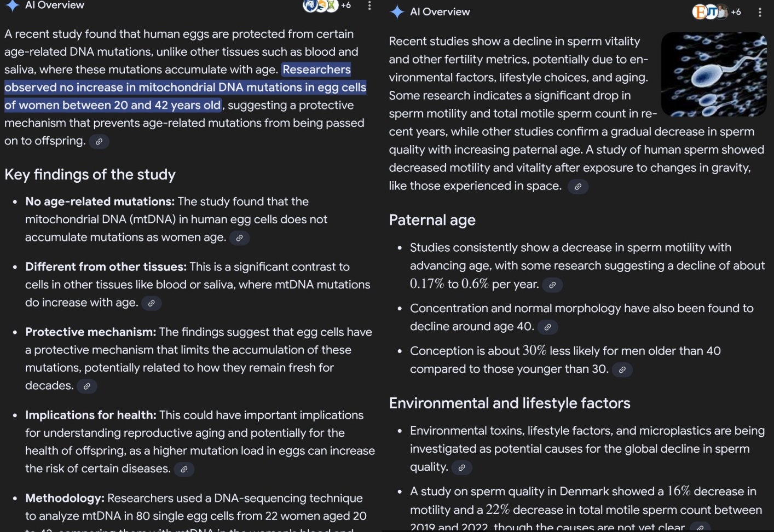Open source link after 'decline in sperm quality.'
The image size is (774, 532).
[461, 468]
